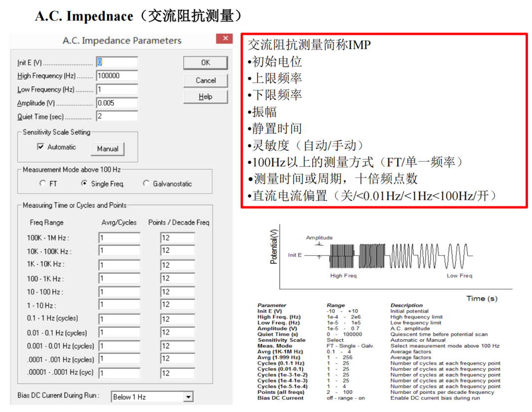Edit Points/Decade Freq for 1 - 10 Hz

click(x=177, y=305)
